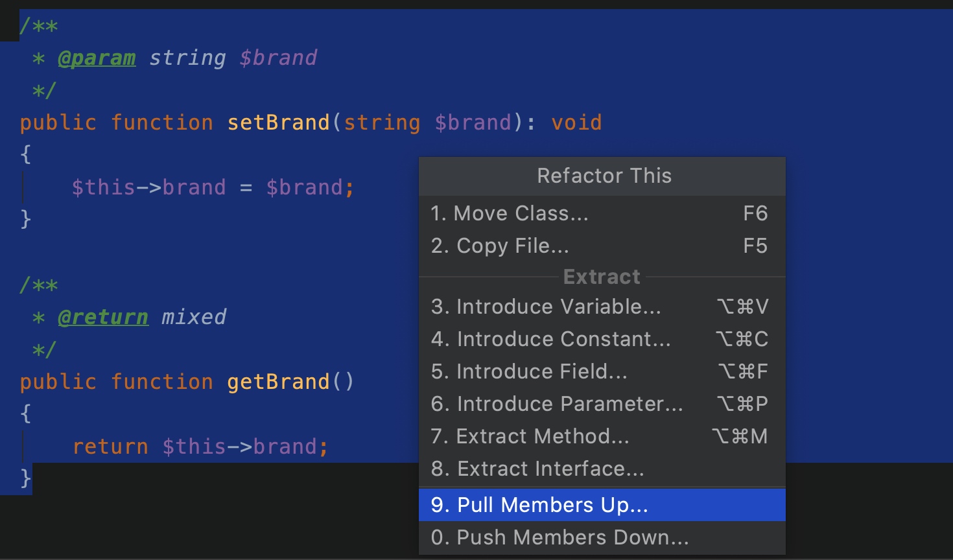Click 'mixed' in the return docblock

(194, 317)
